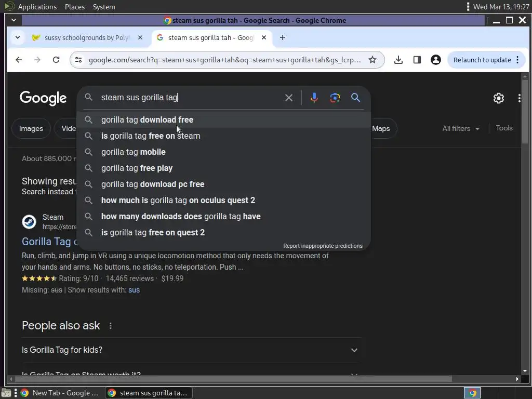This screenshot has width=532, height=399.
Task: Open the window menu arrow in the title bar
Action: [x=14, y=20]
